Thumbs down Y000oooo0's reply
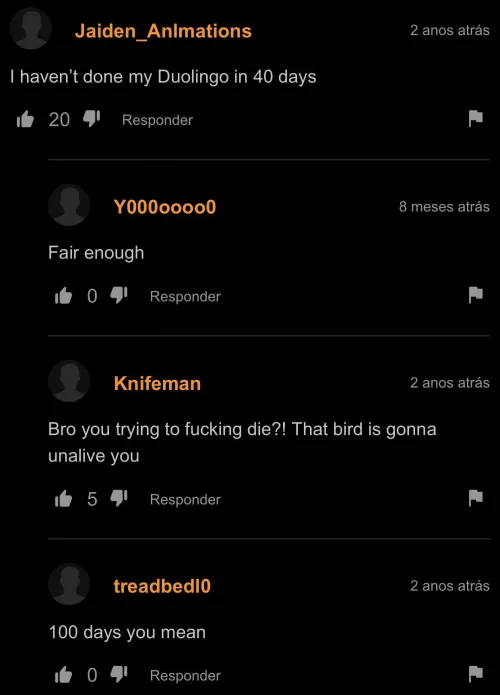 click(119, 295)
